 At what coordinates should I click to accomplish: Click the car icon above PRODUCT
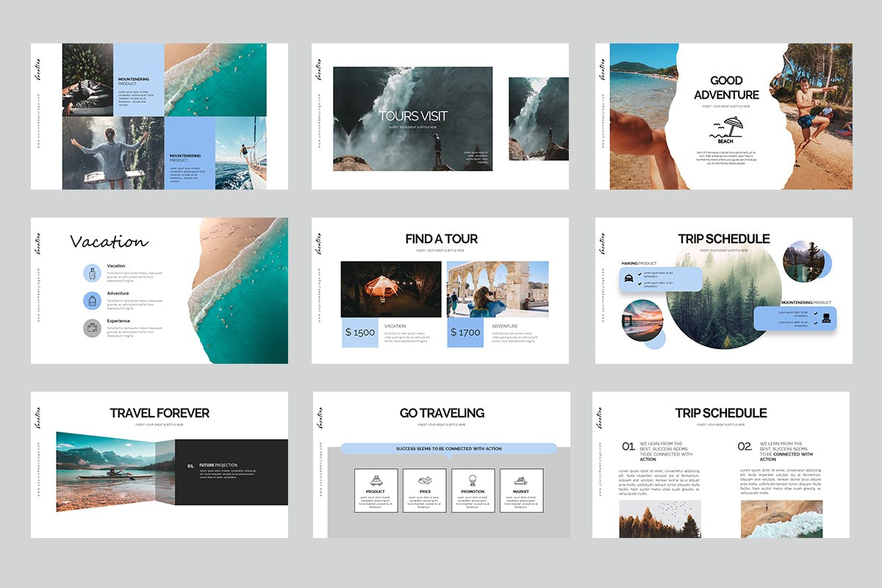click(x=376, y=480)
